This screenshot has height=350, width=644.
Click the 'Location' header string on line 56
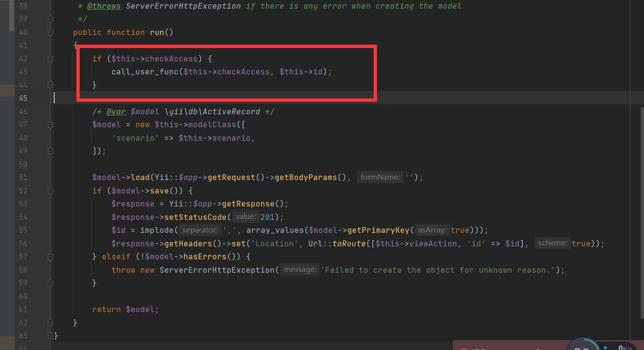[x=275, y=243]
